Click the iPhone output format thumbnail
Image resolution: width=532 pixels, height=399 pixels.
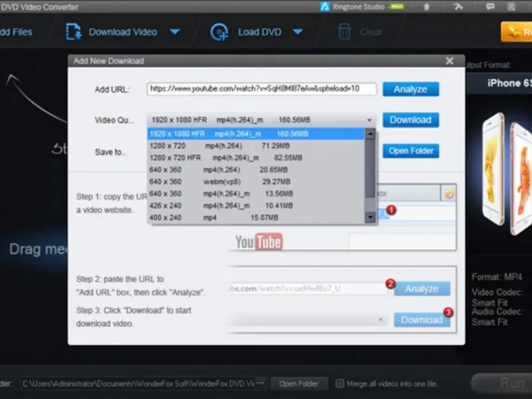pyautogui.click(x=507, y=174)
